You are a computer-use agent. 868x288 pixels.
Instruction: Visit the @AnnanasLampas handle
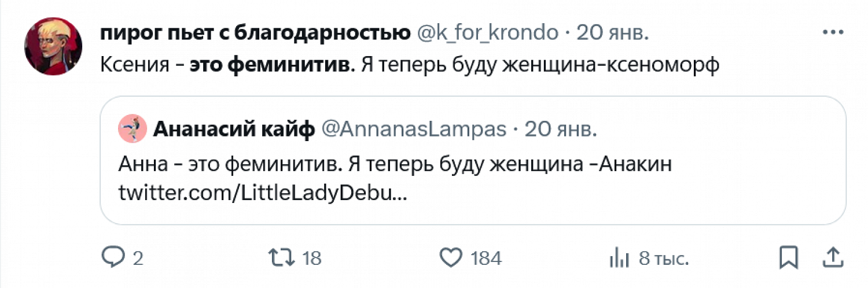(413, 130)
